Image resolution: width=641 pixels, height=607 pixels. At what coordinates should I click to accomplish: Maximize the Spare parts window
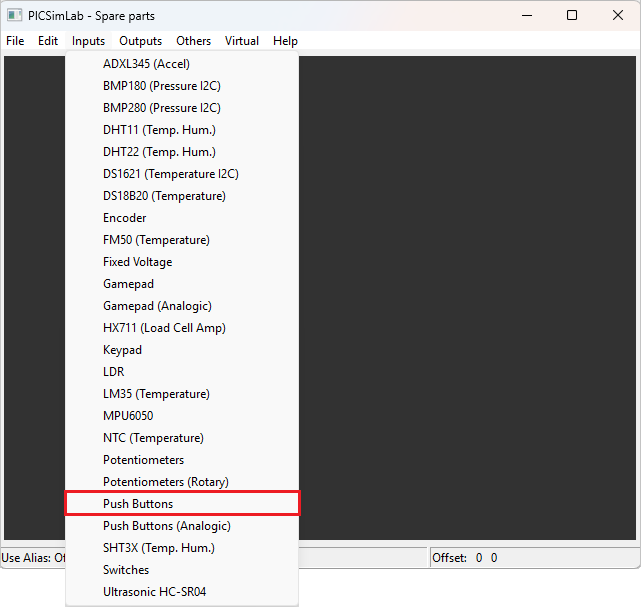point(571,16)
